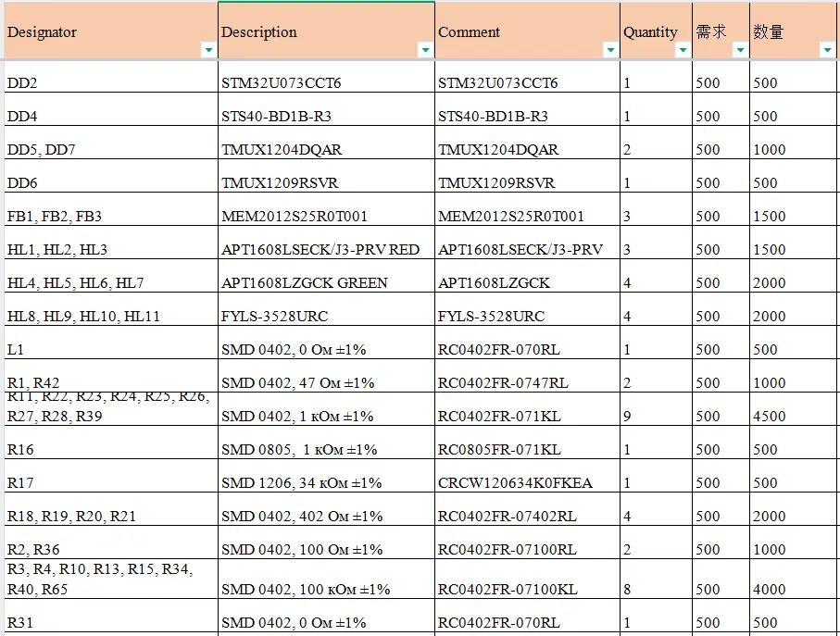Open the 数量 column filter dropdown
This screenshot has width=840, height=636.
pyautogui.click(x=827, y=50)
